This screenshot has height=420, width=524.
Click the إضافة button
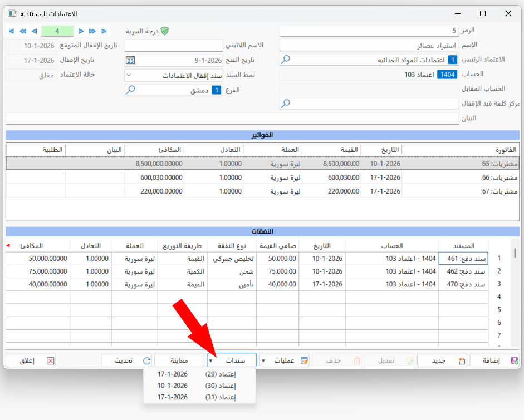tap(494, 360)
